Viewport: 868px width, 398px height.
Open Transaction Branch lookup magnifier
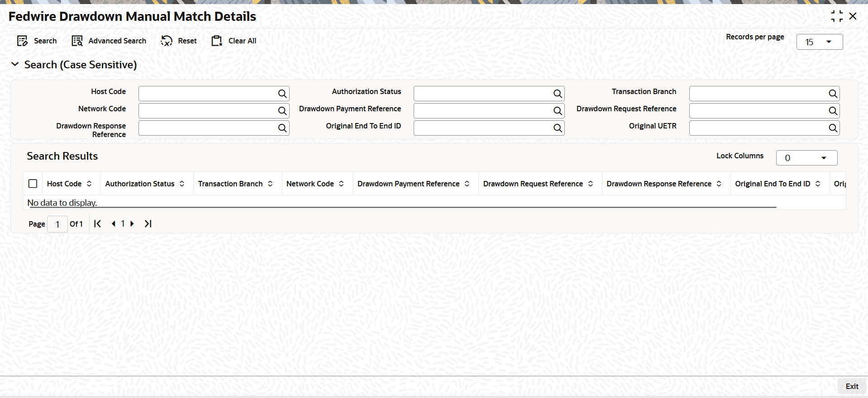point(833,94)
